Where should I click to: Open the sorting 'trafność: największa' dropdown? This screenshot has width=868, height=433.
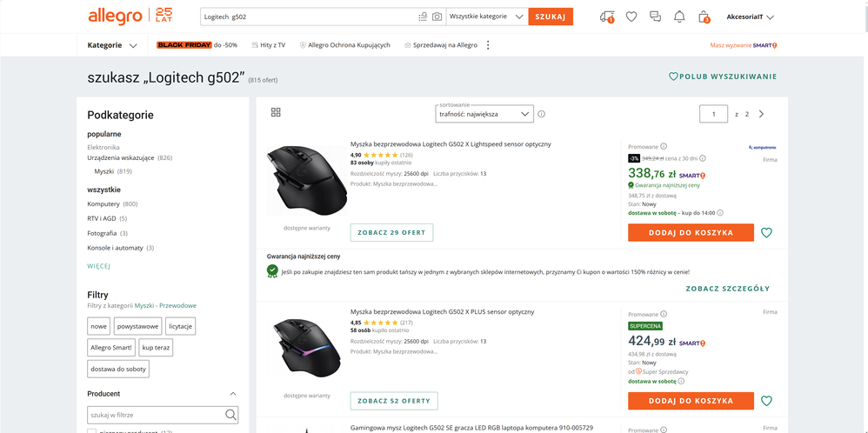[x=484, y=114]
